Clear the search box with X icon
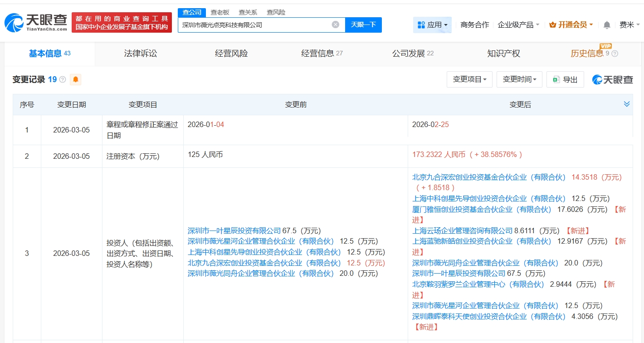 (335, 24)
